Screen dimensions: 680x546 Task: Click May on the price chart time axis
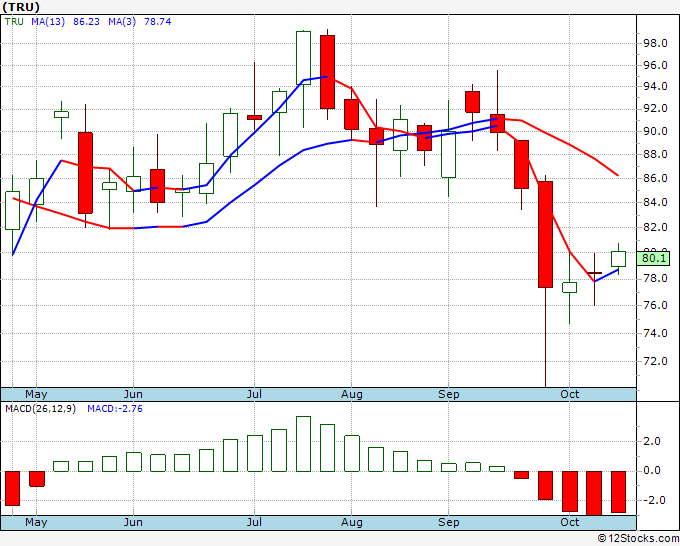pos(36,394)
